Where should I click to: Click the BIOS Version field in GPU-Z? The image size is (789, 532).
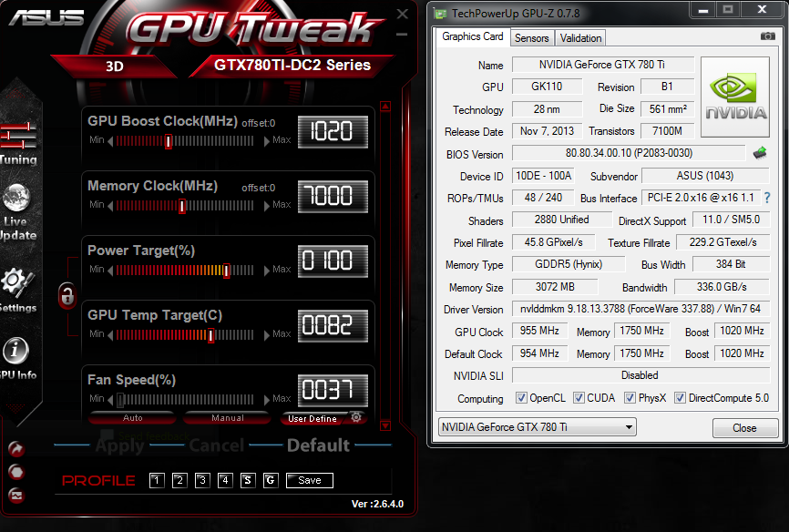(629, 153)
